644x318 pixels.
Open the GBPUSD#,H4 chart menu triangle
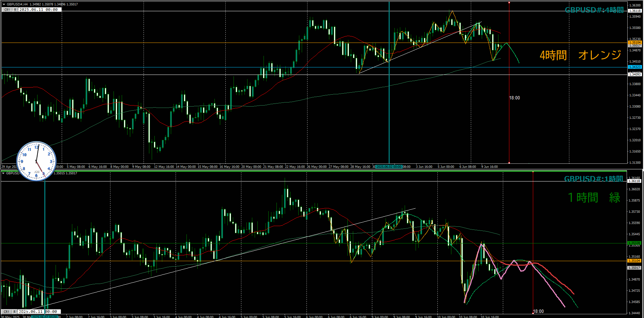(4, 4)
